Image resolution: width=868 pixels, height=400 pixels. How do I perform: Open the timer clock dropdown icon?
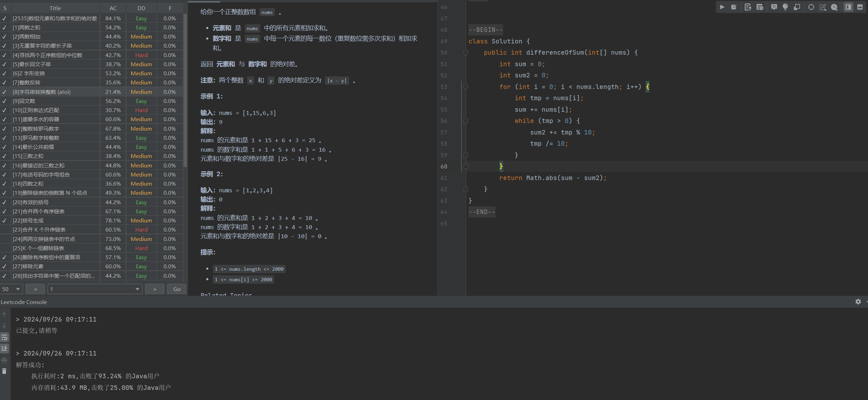coord(834,7)
